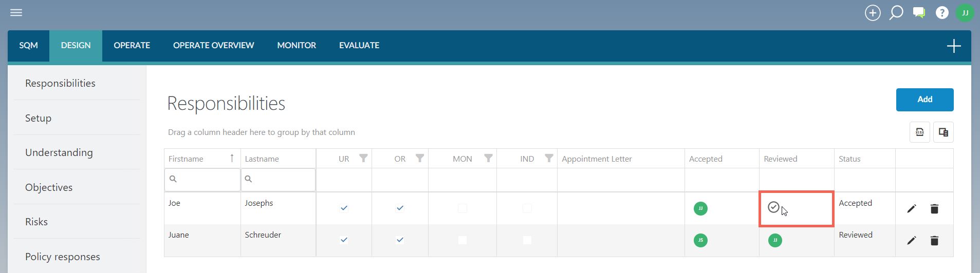Open the column chooser icon
Image resolution: width=980 pixels, height=273 pixels.
point(944,132)
